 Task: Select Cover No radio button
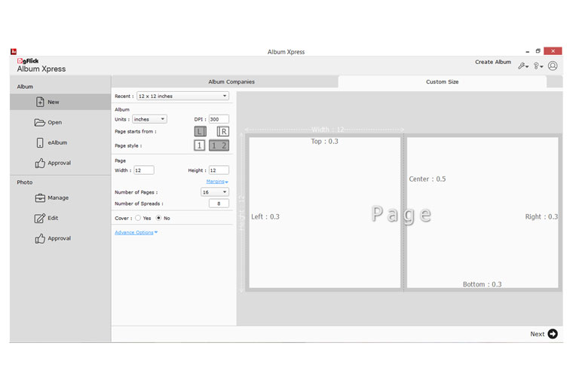point(158,218)
